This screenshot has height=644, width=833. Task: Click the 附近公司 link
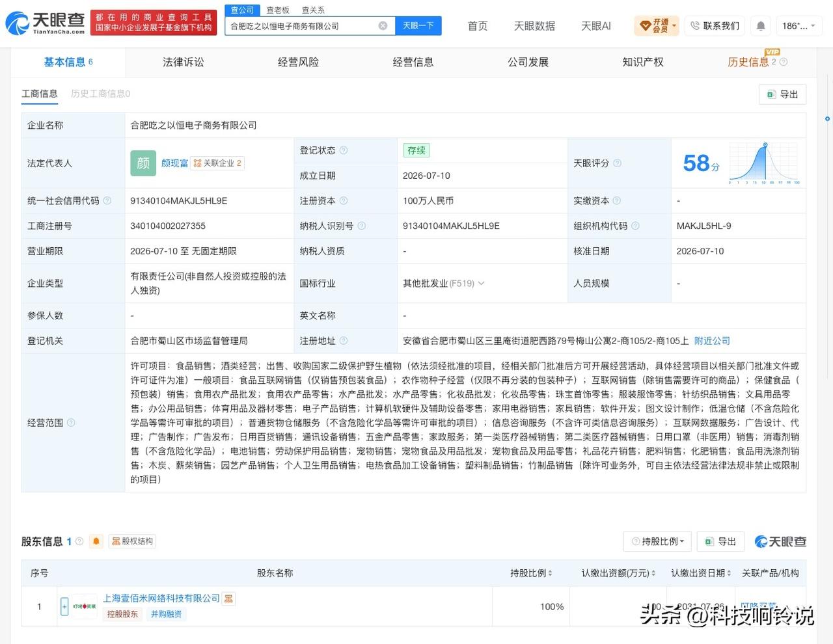point(712,341)
